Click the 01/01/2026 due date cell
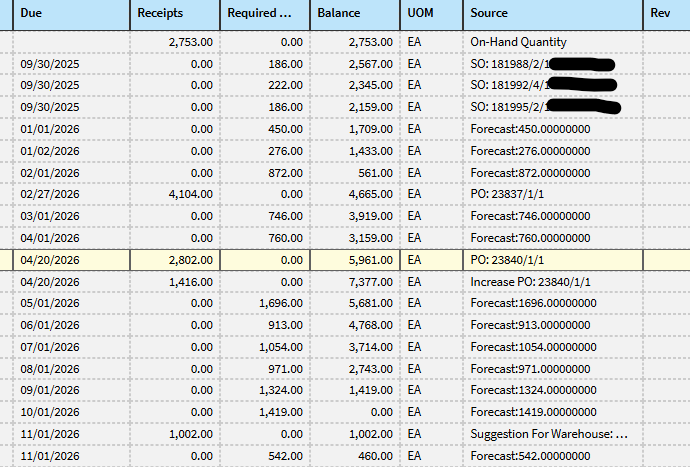 pos(72,129)
